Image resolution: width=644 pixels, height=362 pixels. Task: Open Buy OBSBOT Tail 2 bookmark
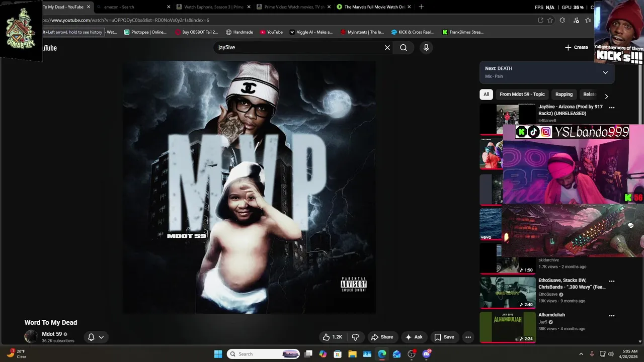coord(196,32)
